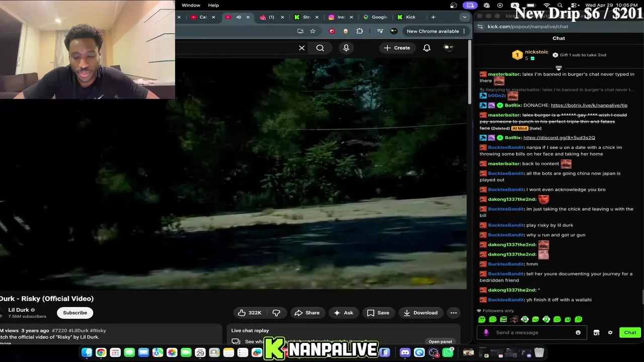Click the purple microphone in chat input
644x362 pixels.
coord(486,332)
